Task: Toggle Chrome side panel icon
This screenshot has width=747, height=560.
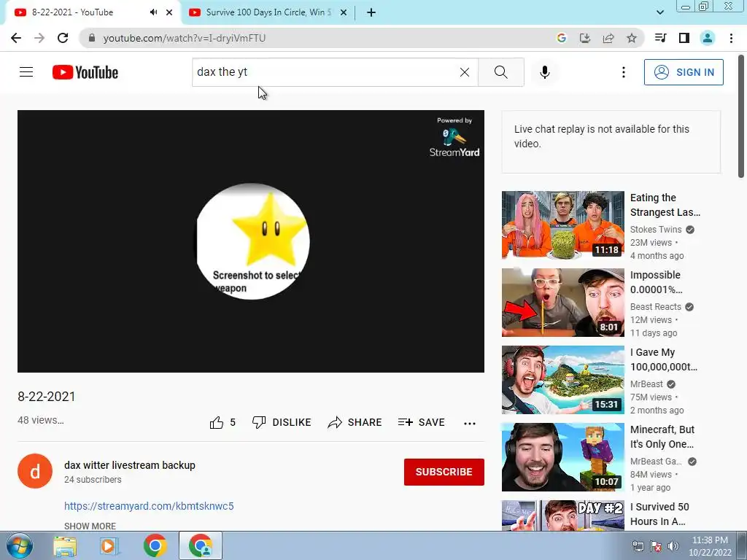Action: [684, 38]
